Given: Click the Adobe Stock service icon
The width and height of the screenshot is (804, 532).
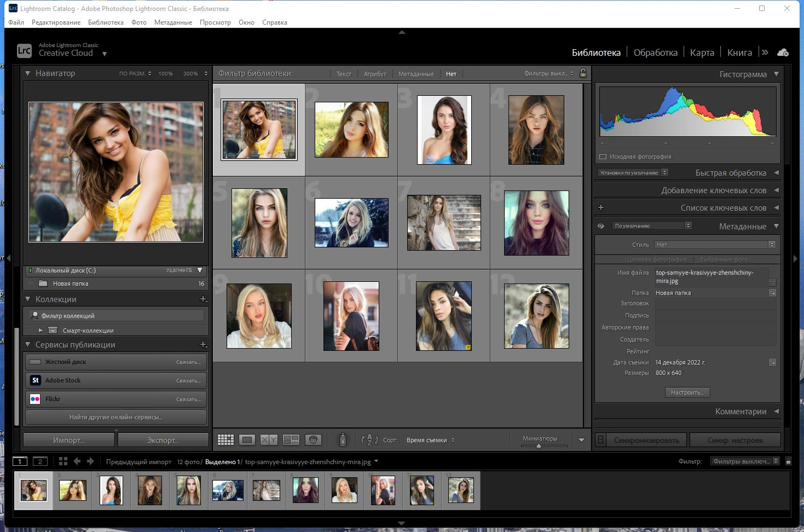Looking at the screenshot, I should 35,380.
